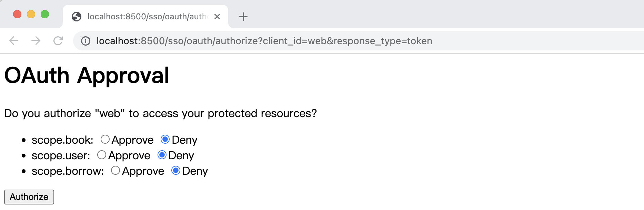Click the address bar URL field
The height and width of the screenshot is (210, 644).
pyautogui.click(x=310, y=41)
